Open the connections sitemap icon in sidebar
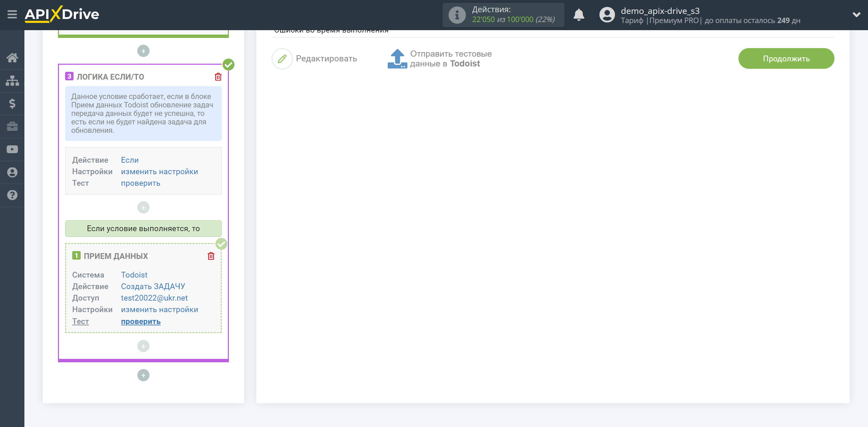Viewport: 868px width, 427px height. pyautogui.click(x=12, y=81)
